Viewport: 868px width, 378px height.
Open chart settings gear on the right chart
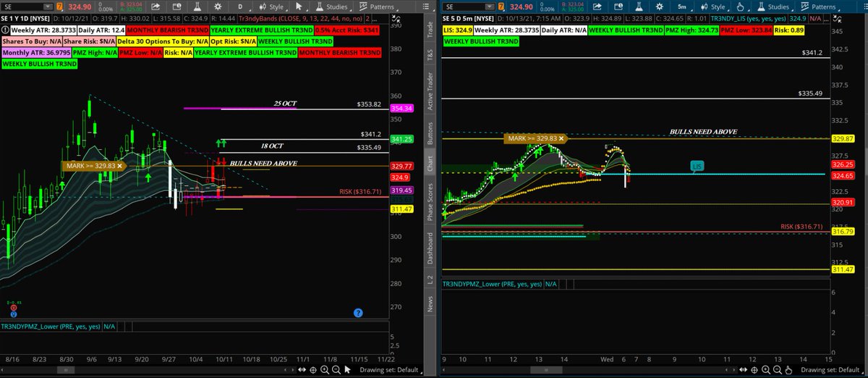[660, 7]
